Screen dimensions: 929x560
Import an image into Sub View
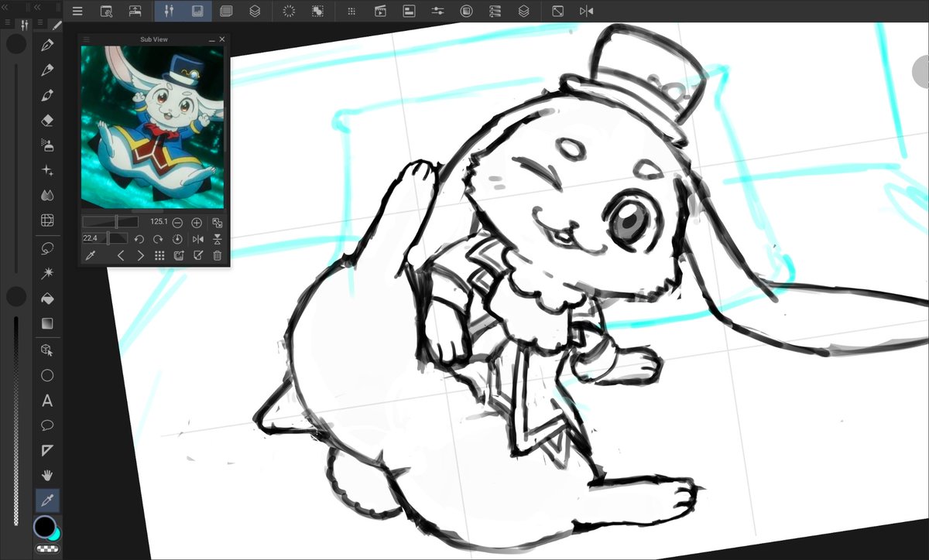(x=179, y=255)
